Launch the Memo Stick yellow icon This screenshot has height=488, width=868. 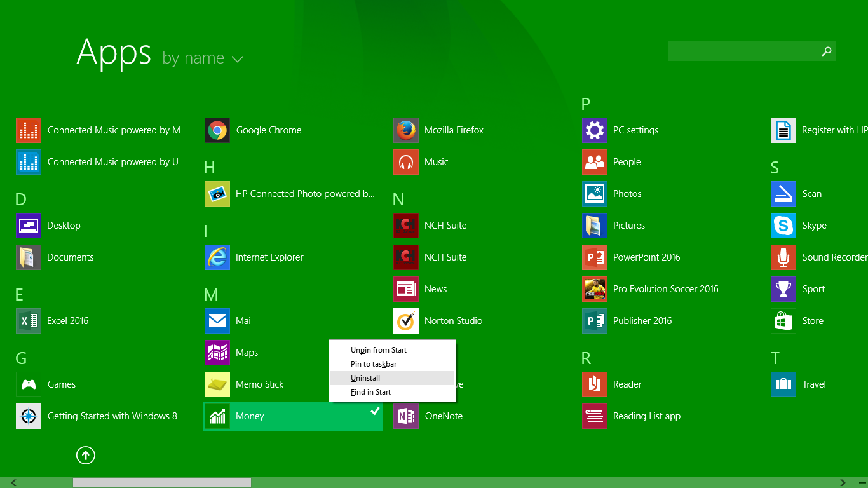(217, 384)
